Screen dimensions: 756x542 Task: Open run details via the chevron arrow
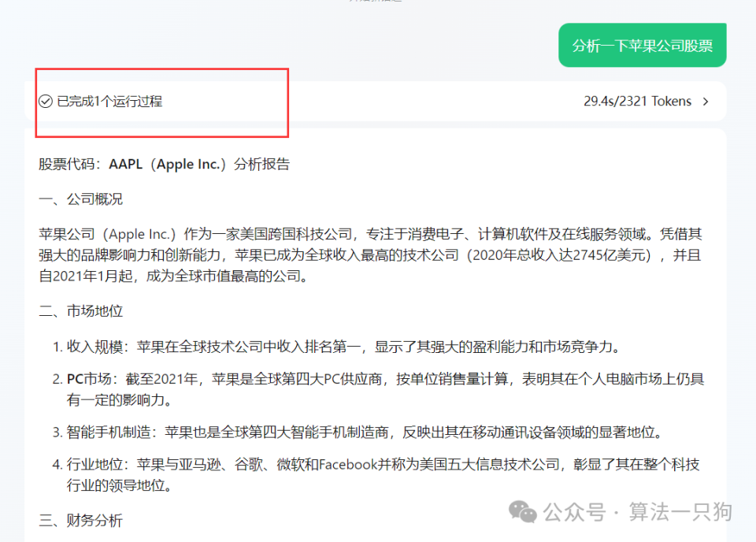point(706,102)
